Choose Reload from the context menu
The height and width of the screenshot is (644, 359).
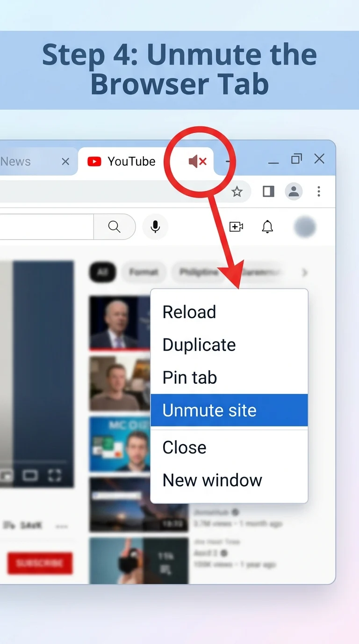[x=229, y=312]
